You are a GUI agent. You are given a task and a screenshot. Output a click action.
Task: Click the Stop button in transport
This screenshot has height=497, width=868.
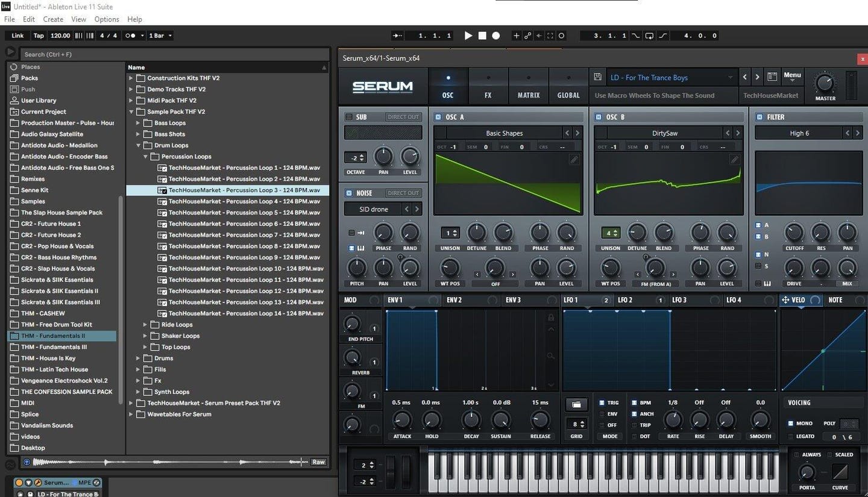[482, 36]
